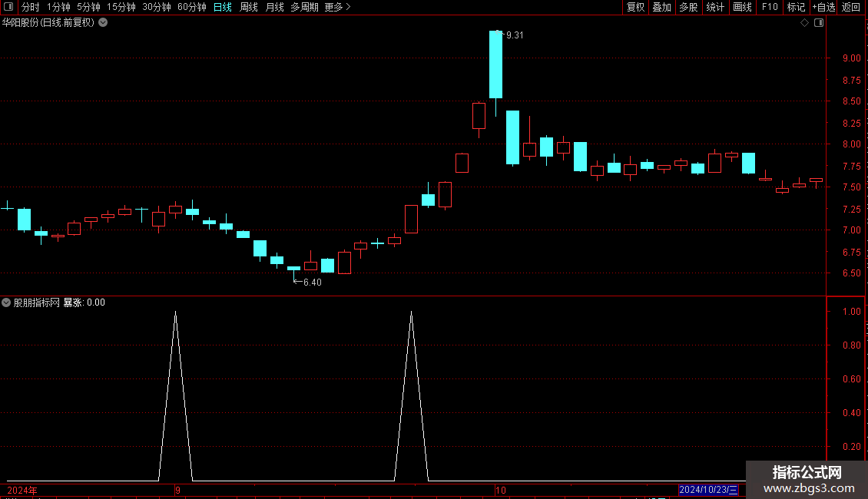The image size is (868, 499).
Task: Click the month 10 marker on time axis
Action: pos(500,490)
